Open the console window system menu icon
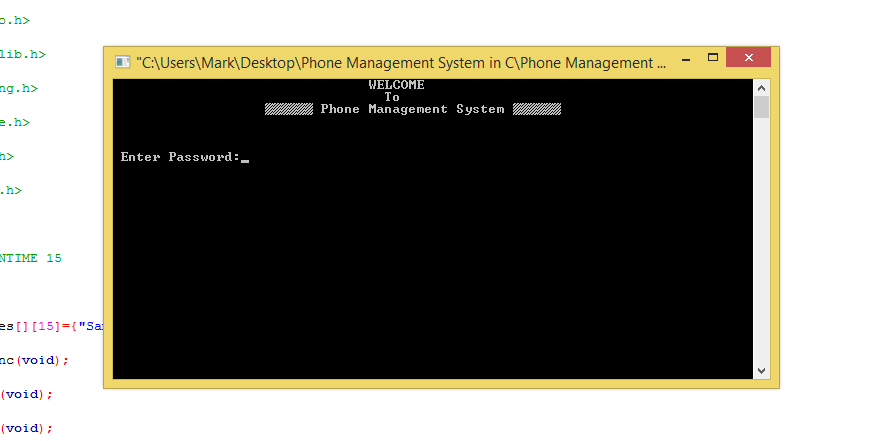The image size is (894, 441). tap(122, 62)
